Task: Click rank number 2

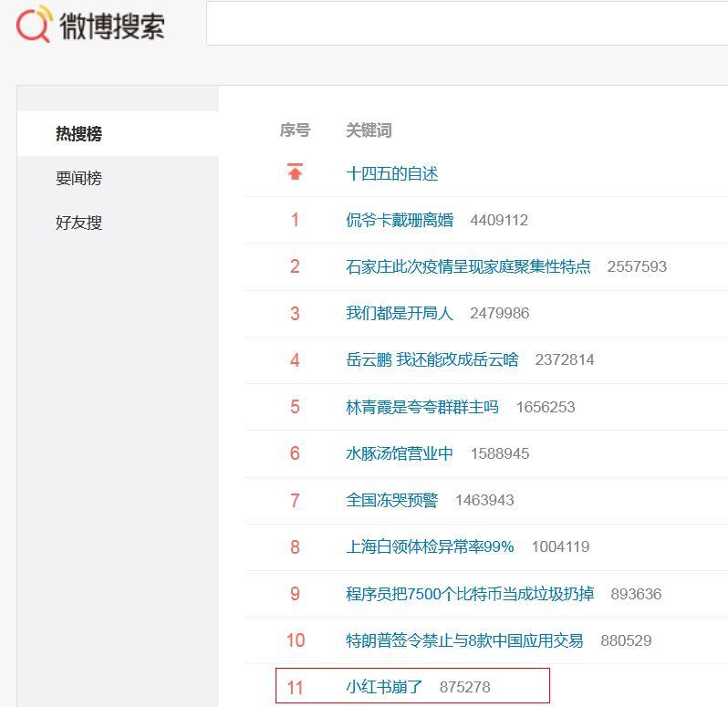Action: pyautogui.click(x=295, y=266)
